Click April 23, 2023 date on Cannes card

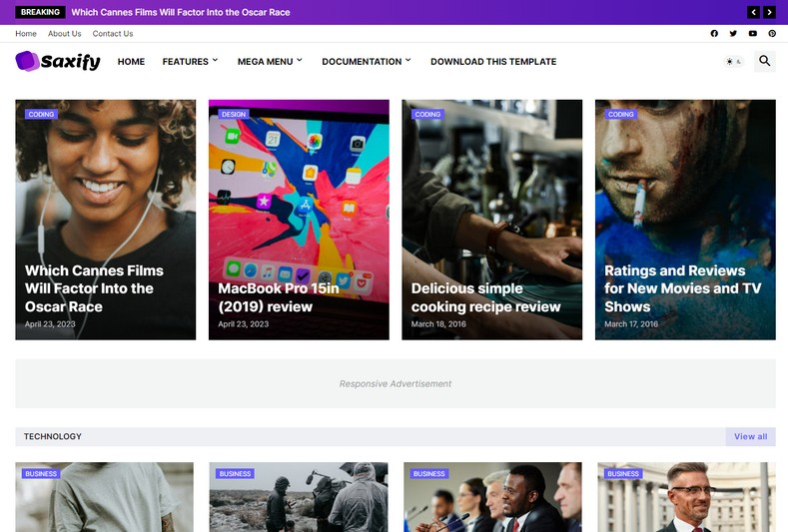[50, 324]
